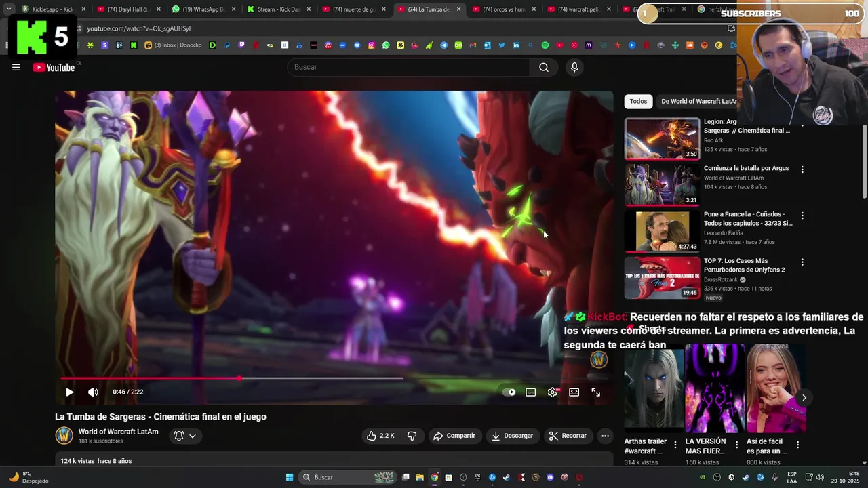Screen dimensions: 868x488
Task: Open volume control in system tray
Action: click(820, 477)
